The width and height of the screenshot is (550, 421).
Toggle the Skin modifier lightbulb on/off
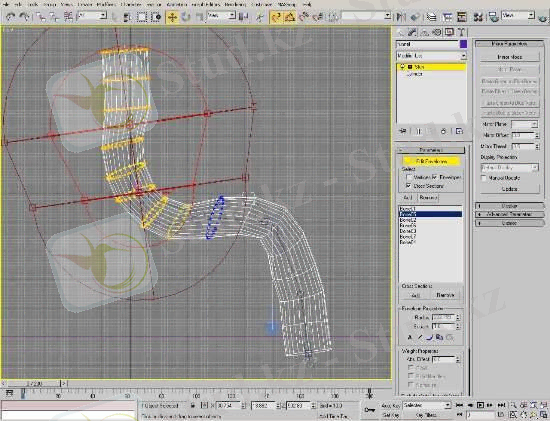pyautogui.click(x=403, y=67)
